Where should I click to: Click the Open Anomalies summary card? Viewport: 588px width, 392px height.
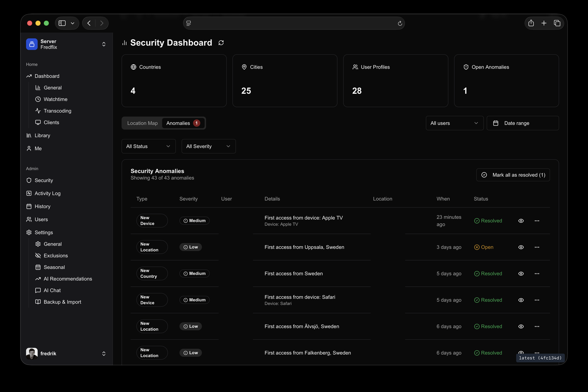click(506, 81)
